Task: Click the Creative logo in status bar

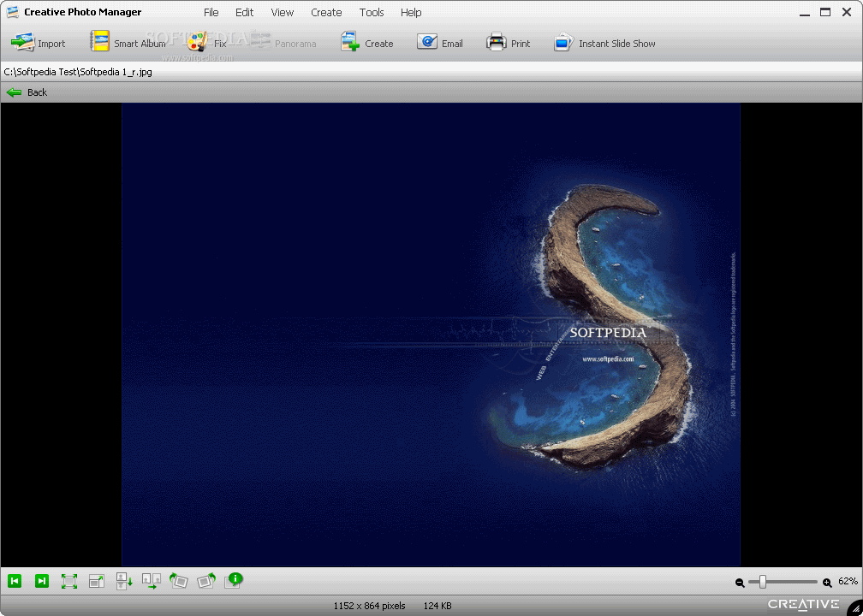Action: (804, 604)
